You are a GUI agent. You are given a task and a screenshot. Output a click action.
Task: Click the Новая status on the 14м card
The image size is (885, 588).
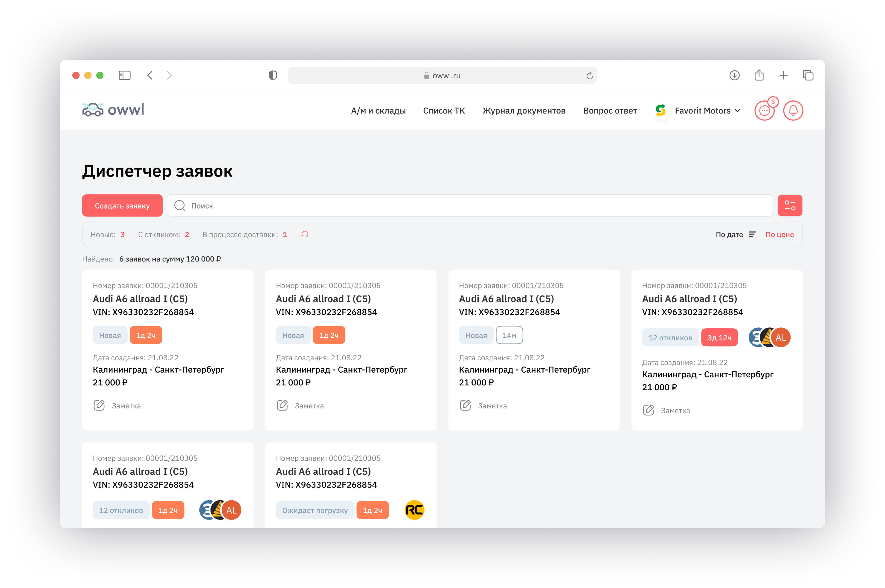476,335
